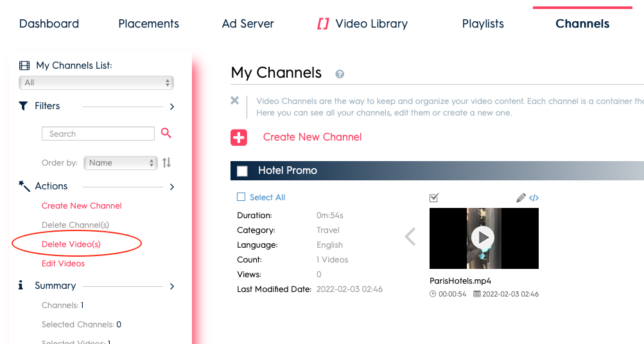Open the Dashboard tab
This screenshot has height=344, width=644.
(49, 24)
